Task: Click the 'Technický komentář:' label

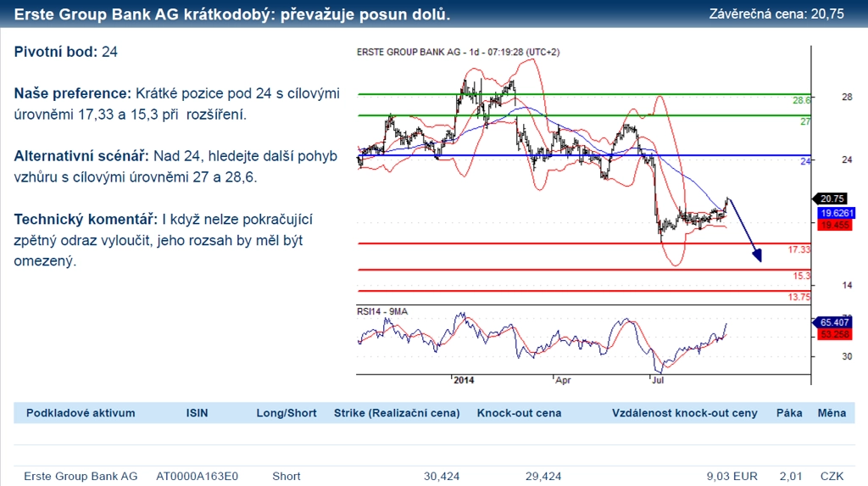Action: [86, 220]
